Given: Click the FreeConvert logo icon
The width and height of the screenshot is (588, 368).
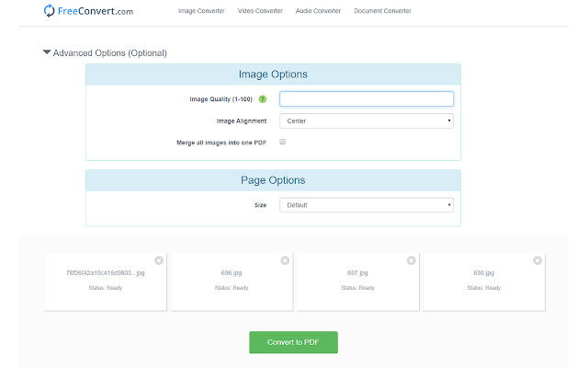Looking at the screenshot, I should (x=49, y=11).
